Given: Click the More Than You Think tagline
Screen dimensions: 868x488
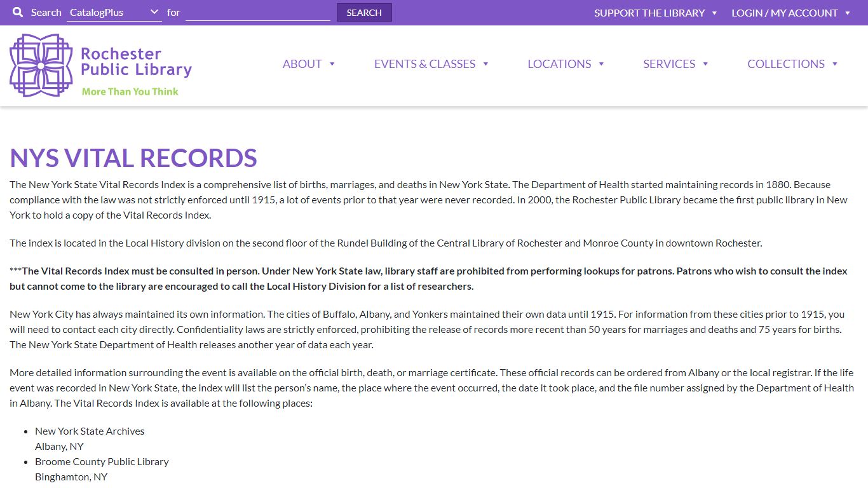Looking at the screenshot, I should pos(130,91).
